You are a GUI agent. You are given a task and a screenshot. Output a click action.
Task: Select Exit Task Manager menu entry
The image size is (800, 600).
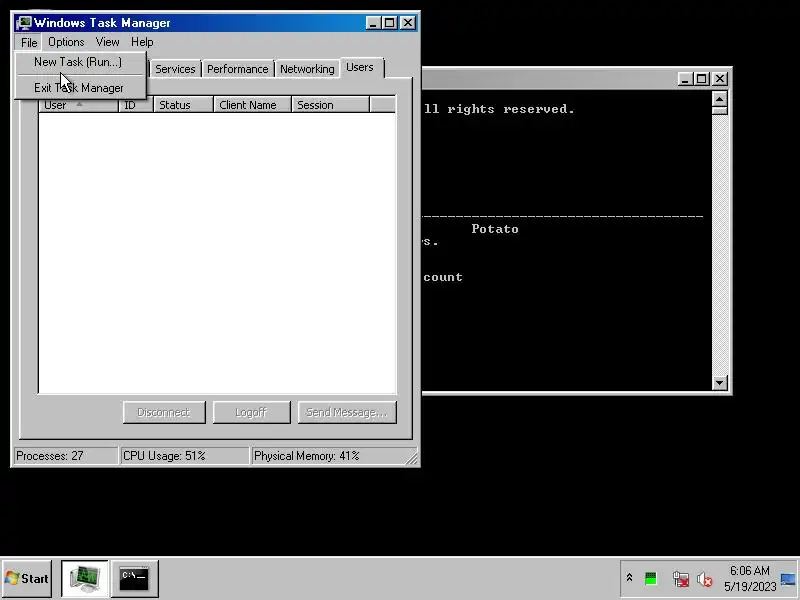pos(79,88)
